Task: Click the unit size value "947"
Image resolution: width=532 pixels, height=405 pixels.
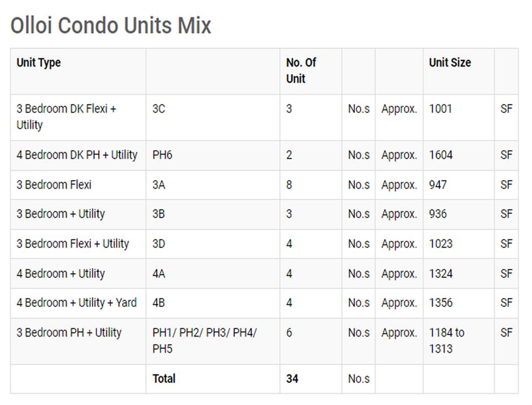Action: point(438,185)
